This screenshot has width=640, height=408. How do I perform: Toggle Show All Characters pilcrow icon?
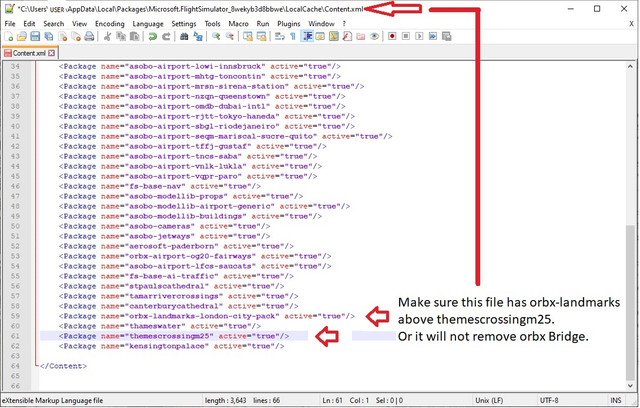pyautogui.click(x=293, y=37)
